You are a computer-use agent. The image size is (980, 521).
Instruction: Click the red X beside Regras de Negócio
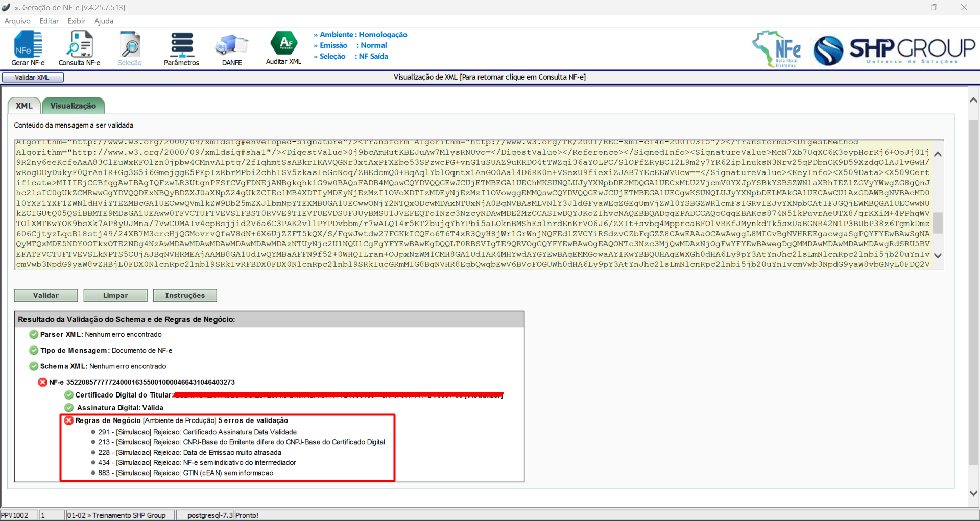pyautogui.click(x=69, y=420)
